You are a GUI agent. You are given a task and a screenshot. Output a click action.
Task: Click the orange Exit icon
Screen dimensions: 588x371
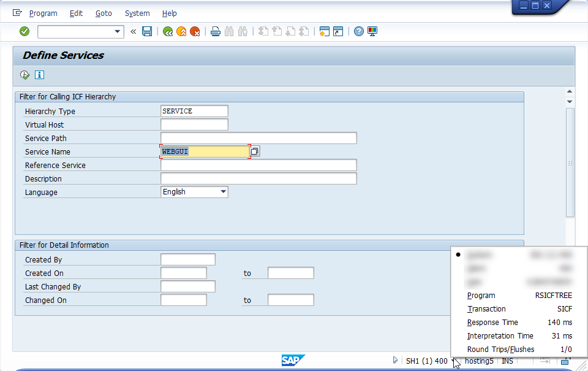tap(181, 31)
